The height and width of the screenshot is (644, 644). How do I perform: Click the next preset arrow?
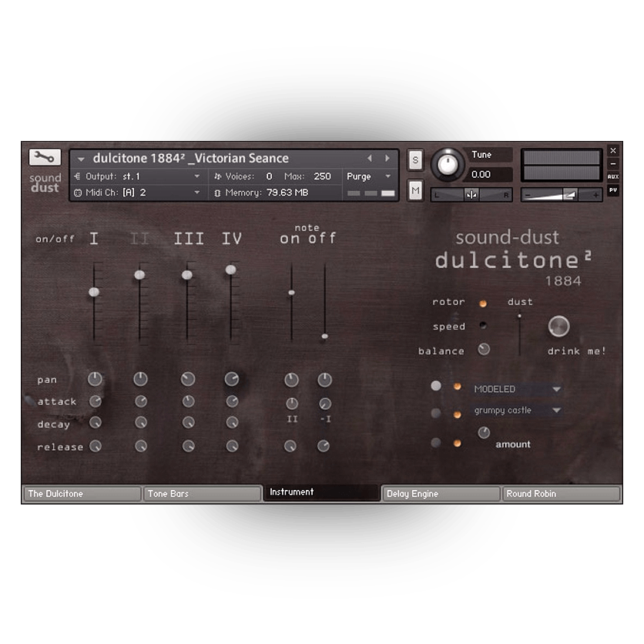click(x=387, y=158)
